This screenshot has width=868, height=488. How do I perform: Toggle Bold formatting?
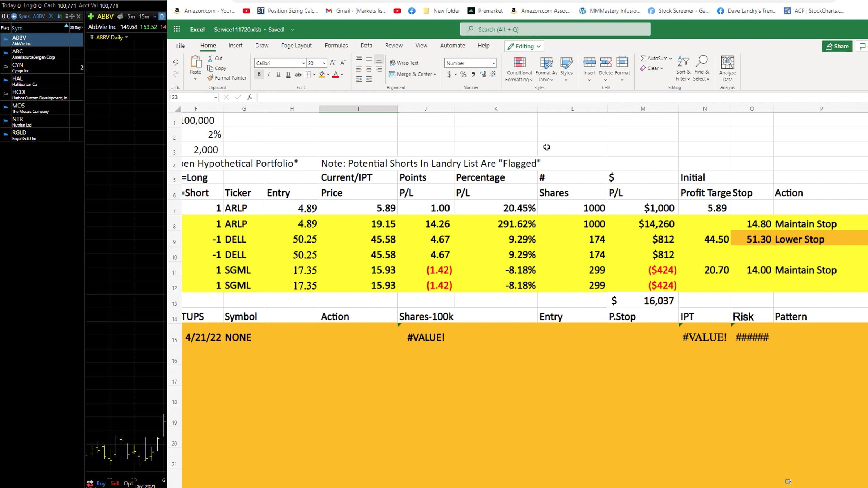point(259,74)
